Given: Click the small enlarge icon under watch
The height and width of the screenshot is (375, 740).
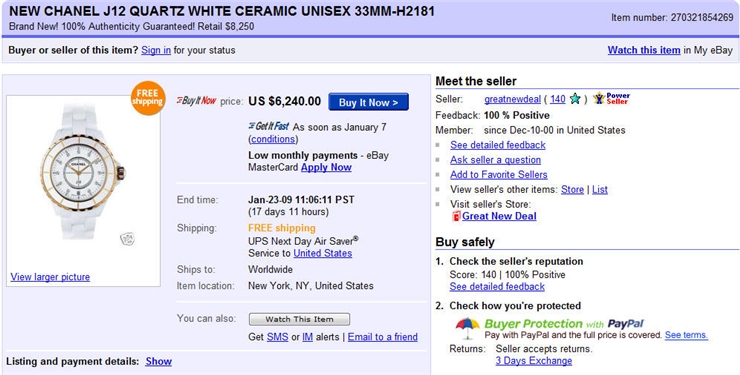Looking at the screenshot, I should 127,238.
